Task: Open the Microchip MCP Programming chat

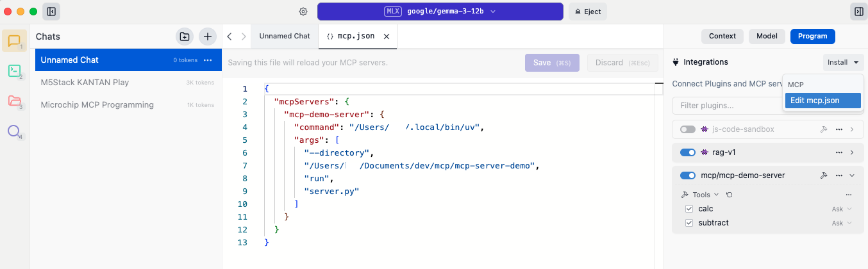Action: 97,104
